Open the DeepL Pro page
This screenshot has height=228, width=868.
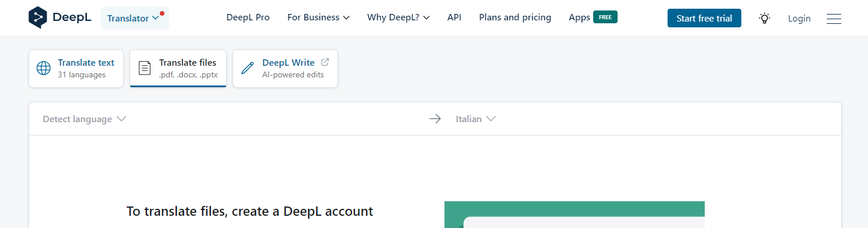point(248,17)
